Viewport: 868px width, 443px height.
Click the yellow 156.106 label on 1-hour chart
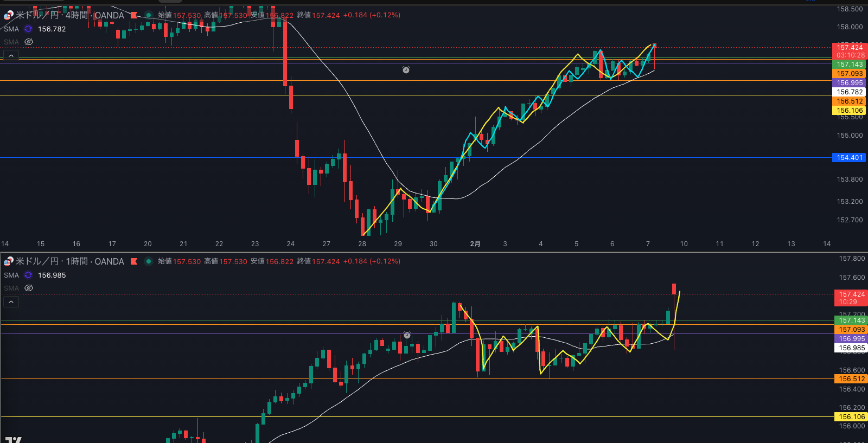[852, 417]
